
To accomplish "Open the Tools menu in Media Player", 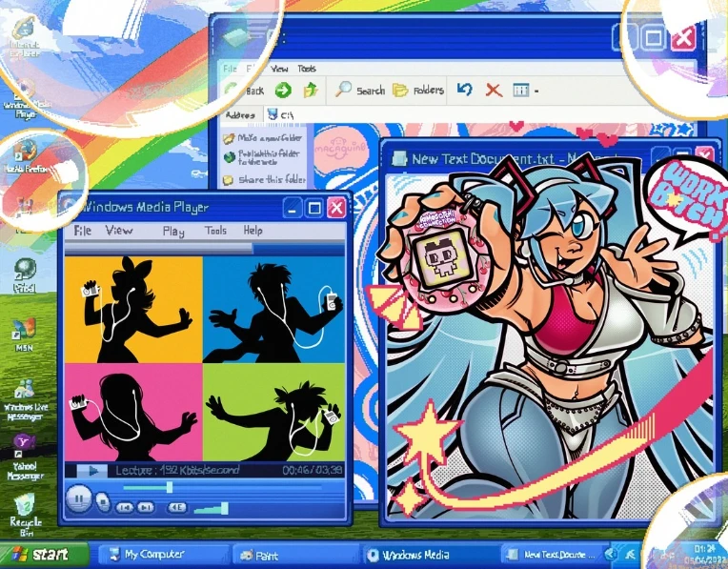I will tap(215, 231).
